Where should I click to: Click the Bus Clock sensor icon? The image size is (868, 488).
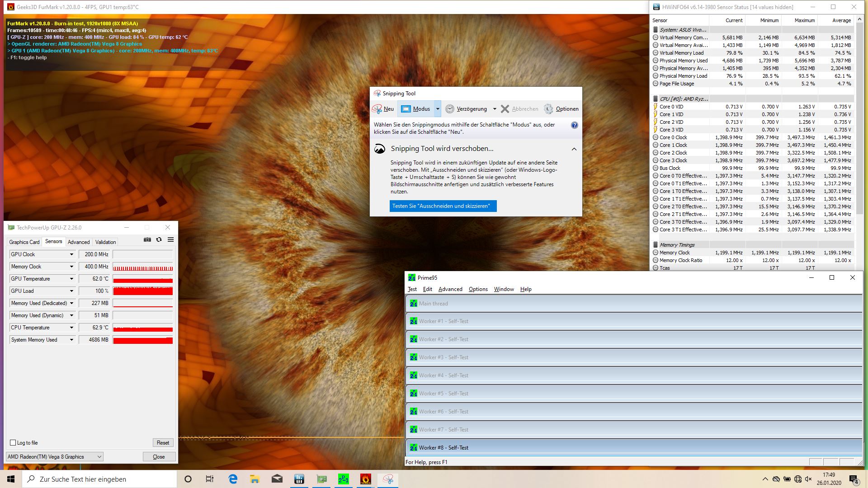[656, 168]
